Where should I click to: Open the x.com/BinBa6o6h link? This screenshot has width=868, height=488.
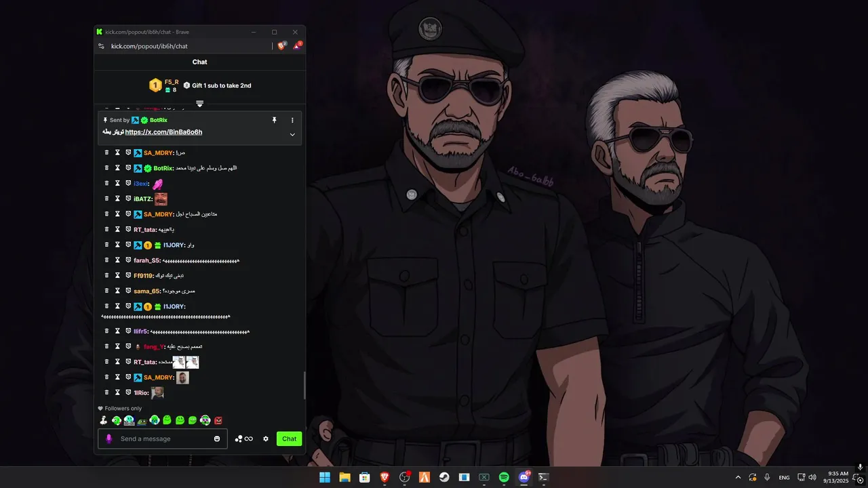[163, 132]
